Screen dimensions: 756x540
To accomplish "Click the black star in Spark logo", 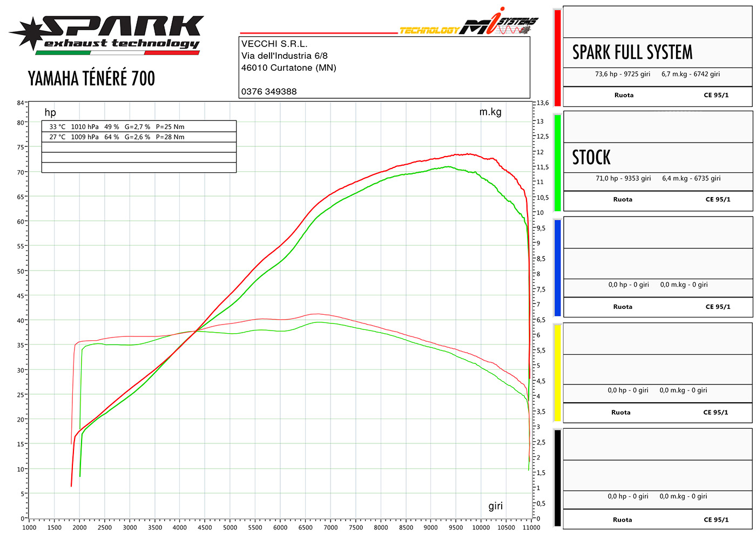I will point(28,32).
